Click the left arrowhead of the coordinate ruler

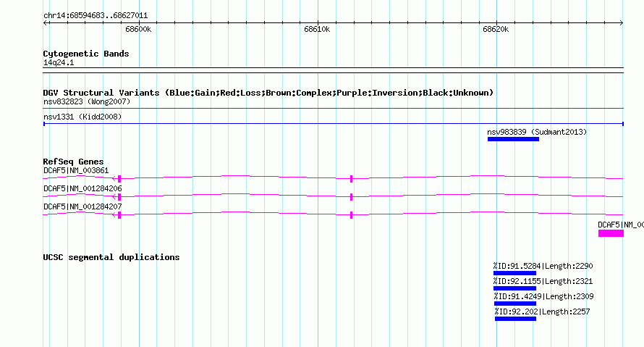tap(45, 22)
